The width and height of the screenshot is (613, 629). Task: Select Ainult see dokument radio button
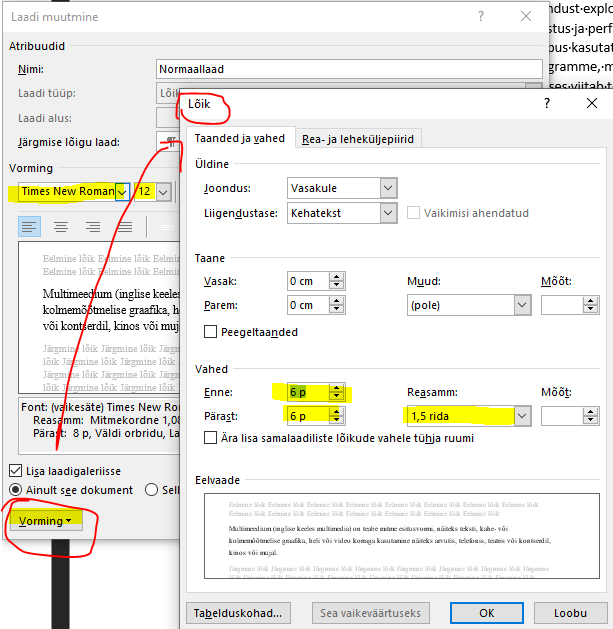pos(16,490)
